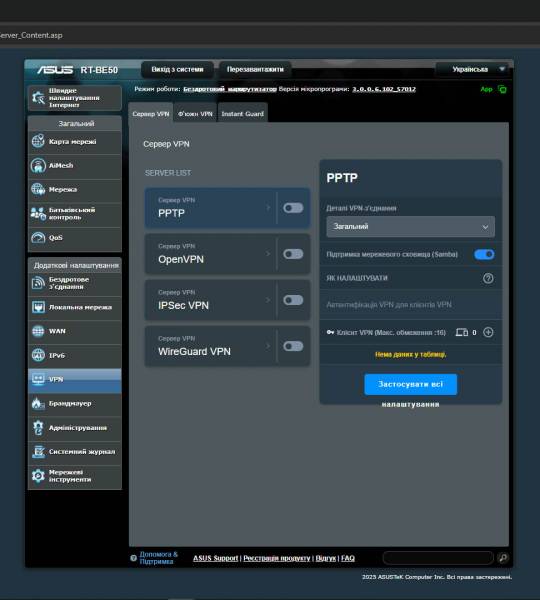Image resolution: width=540 pixels, height=600 pixels.
Task: Open the AiMesh sidebar icon
Action: 38,166
